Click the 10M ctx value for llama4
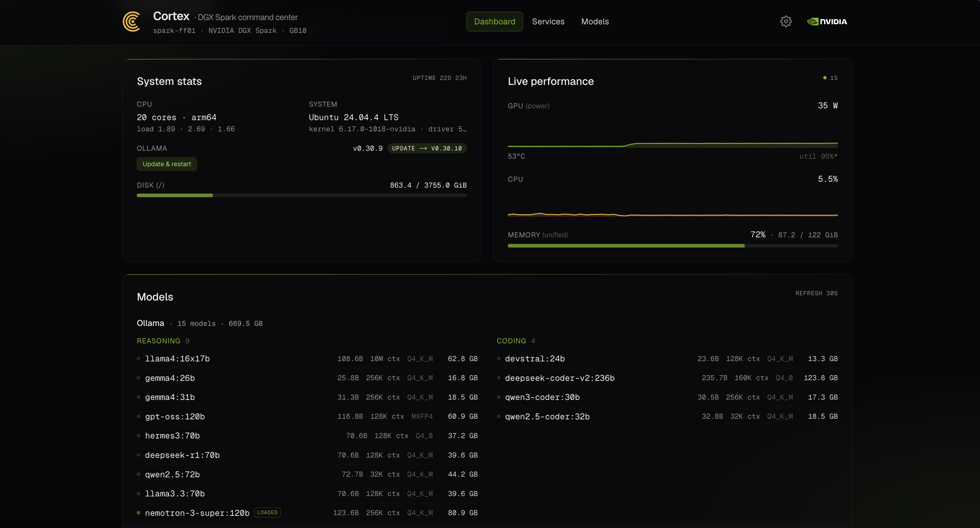 [x=385, y=359]
